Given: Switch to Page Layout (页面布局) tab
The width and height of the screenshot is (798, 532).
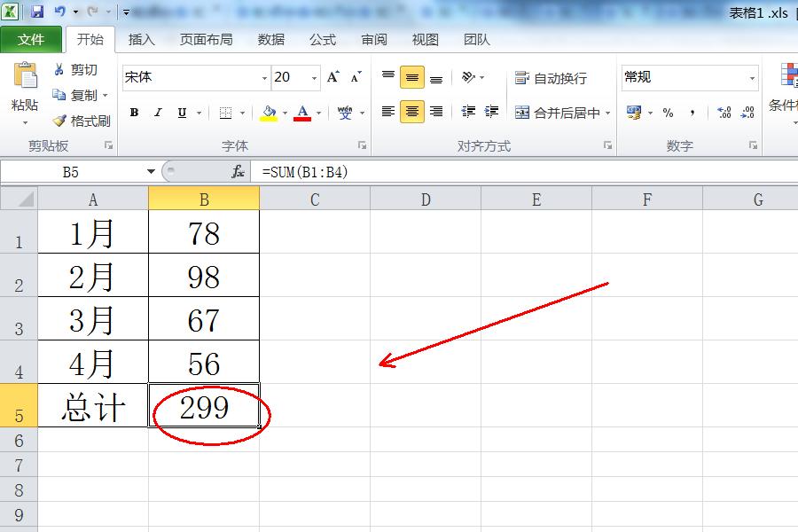Looking at the screenshot, I should point(206,39).
